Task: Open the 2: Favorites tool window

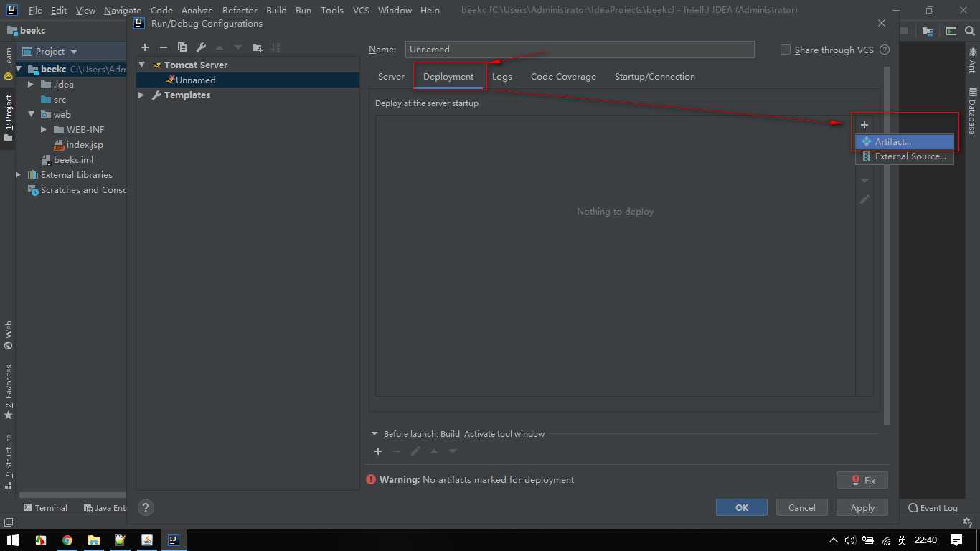Action: pos(9,392)
